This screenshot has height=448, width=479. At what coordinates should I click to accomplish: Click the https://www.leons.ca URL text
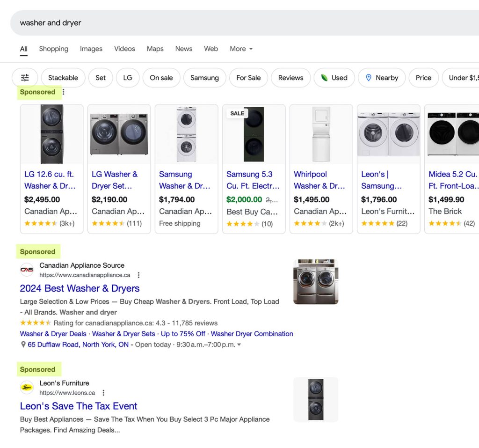(x=67, y=393)
